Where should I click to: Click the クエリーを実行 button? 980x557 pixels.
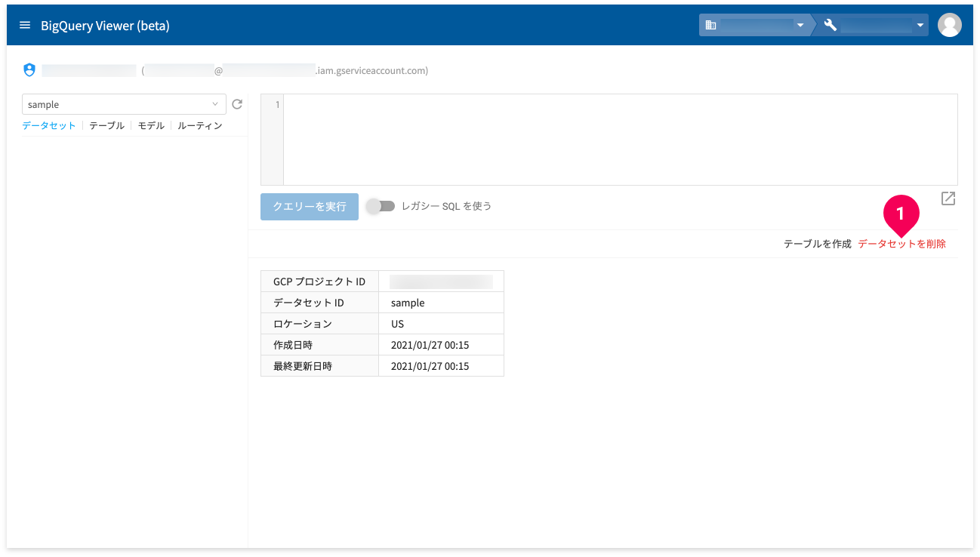(x=310, y=206)
